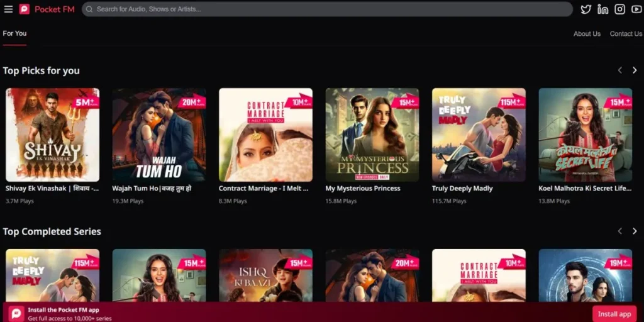Open Contract Marriage in Top Completed Series
The width and height of the screenshot is (644, 322).
479,275
